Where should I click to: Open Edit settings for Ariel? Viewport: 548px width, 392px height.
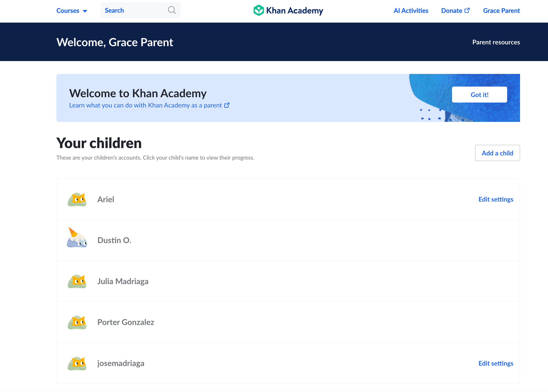click(496, 199)
